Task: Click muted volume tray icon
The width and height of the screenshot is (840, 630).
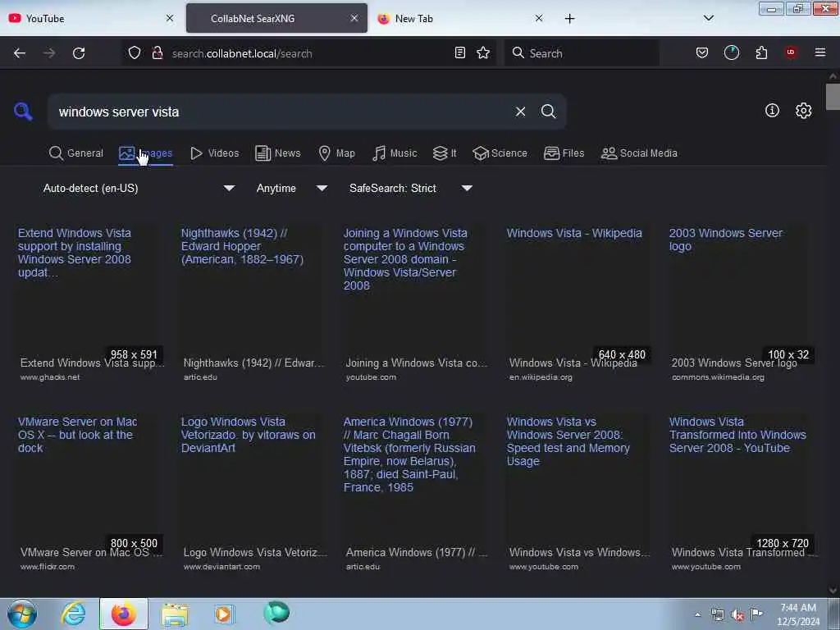Action: [x=737, y=615]
